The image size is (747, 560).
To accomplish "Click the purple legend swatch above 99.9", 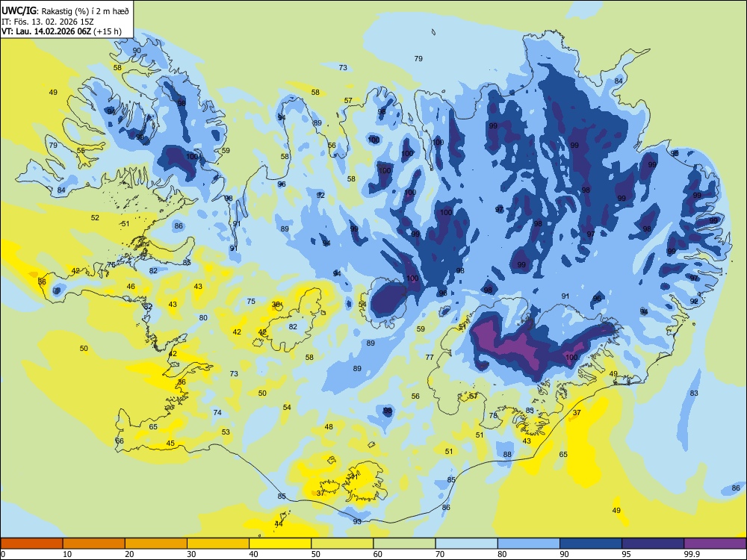I will click(x=715, y=544).
